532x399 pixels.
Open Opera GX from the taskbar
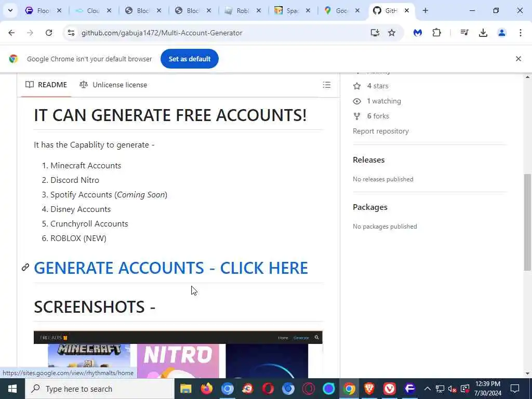[x=309, y=389]
